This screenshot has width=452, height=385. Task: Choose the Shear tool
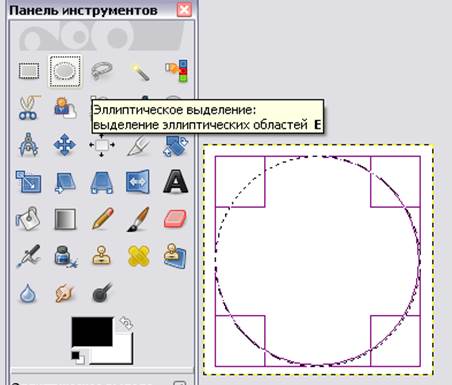(65, 182)
